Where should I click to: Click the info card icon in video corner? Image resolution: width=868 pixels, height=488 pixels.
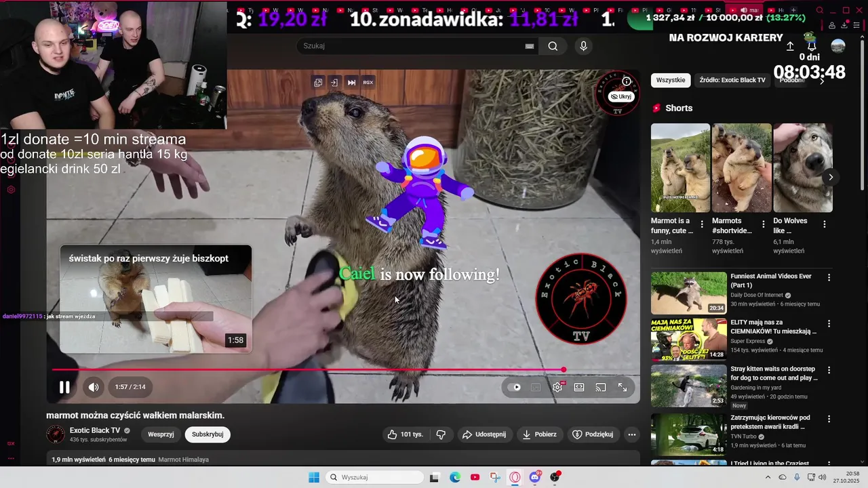pos(627,81)
